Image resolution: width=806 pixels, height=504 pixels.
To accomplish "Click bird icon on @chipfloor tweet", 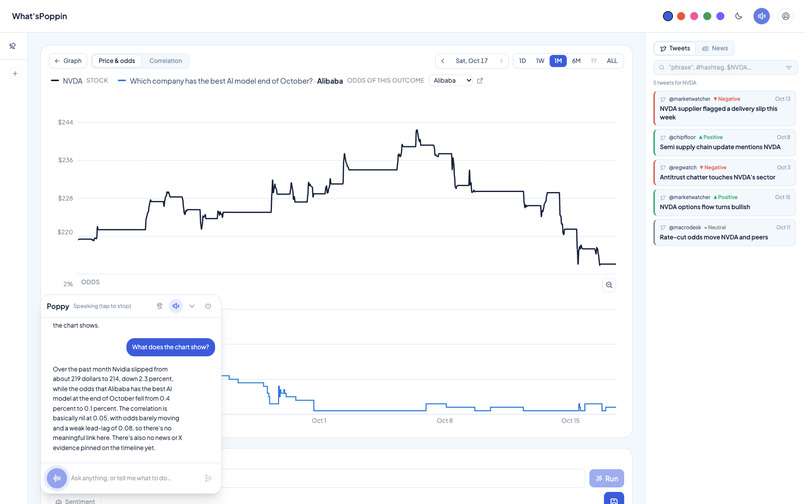I will pos(663,137).
